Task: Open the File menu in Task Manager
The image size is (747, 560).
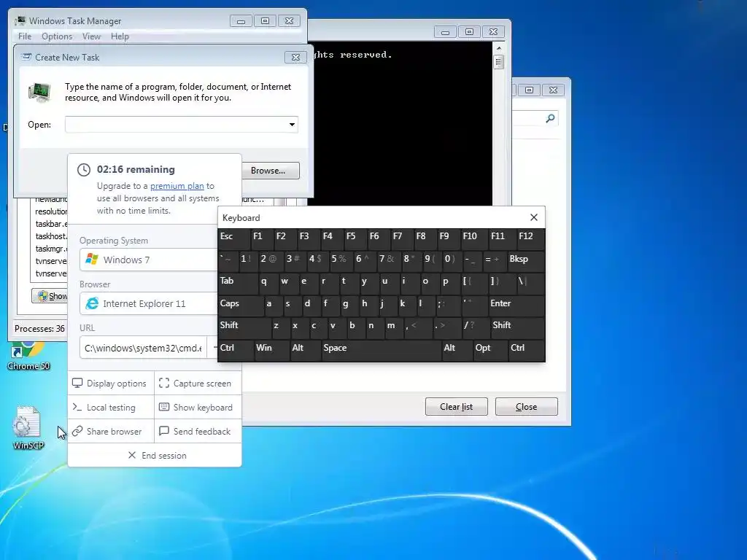Action: click(25, 36)
